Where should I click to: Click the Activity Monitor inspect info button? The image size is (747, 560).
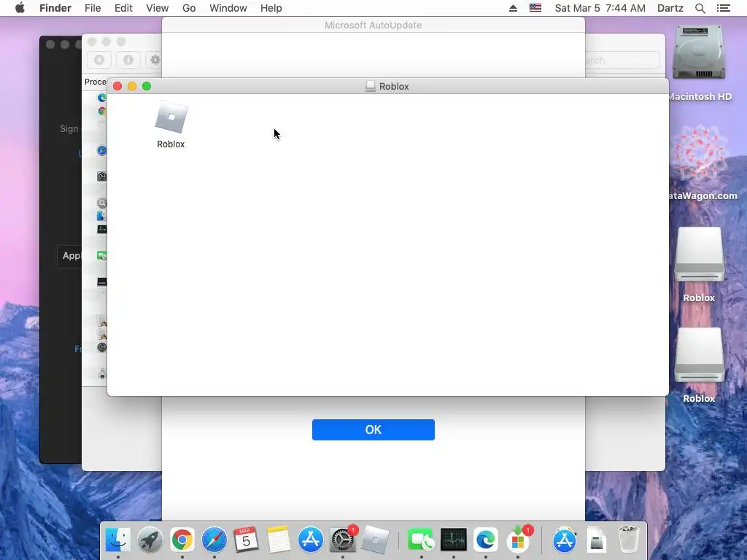pyautogui.click(x=128, y=60)
